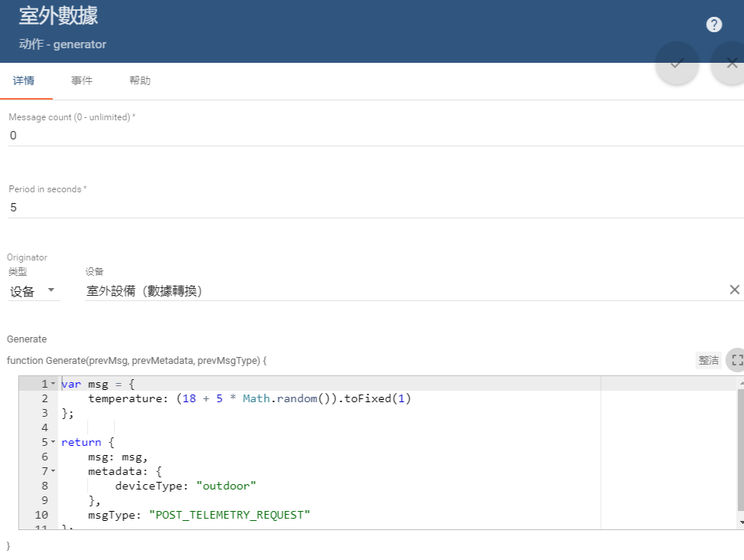
Task: Click Math.random in the code
Action: tap(280, 398)
